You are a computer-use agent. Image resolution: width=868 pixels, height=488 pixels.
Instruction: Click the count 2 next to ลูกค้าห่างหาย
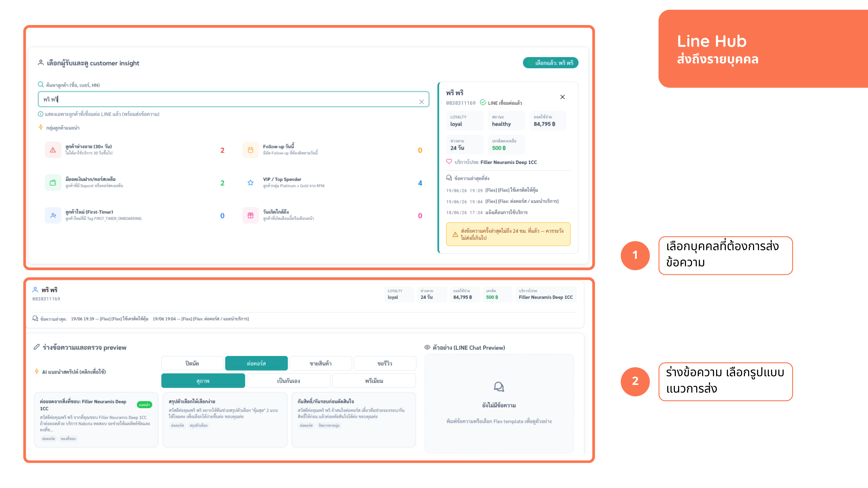coord(222,150)
